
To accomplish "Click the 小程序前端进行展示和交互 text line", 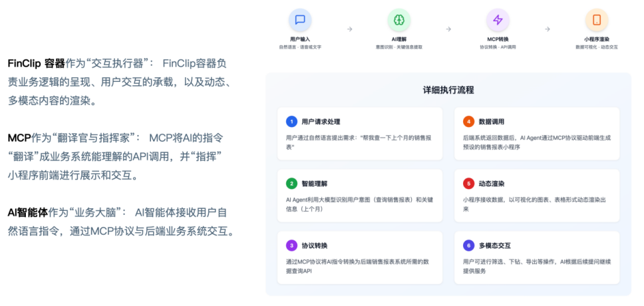I will pyautogui.click(x=73, y=176).
